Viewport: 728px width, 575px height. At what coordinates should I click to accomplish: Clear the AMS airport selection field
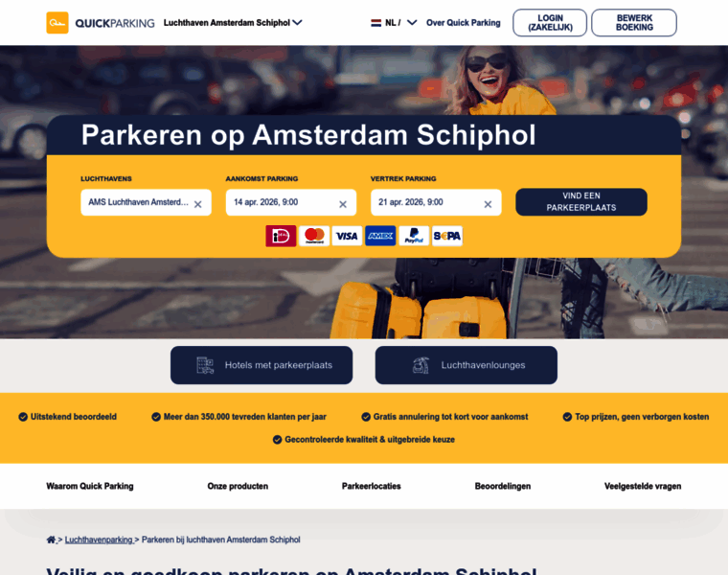(197, 204)
